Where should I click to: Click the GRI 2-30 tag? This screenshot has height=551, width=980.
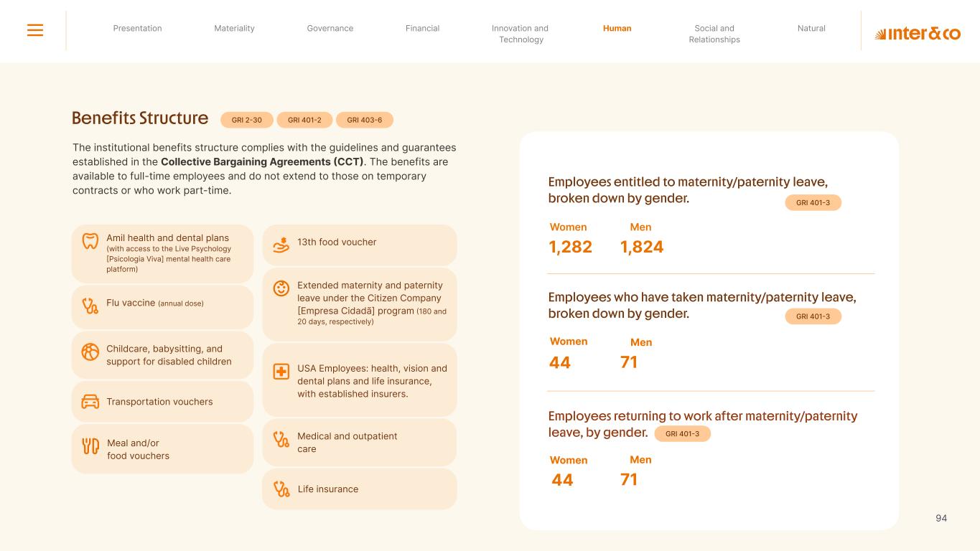[x=246, y=120]
